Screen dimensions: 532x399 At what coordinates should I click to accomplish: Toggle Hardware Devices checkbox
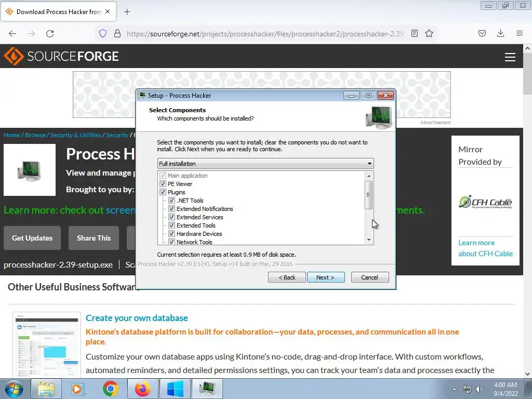(171, 234)
